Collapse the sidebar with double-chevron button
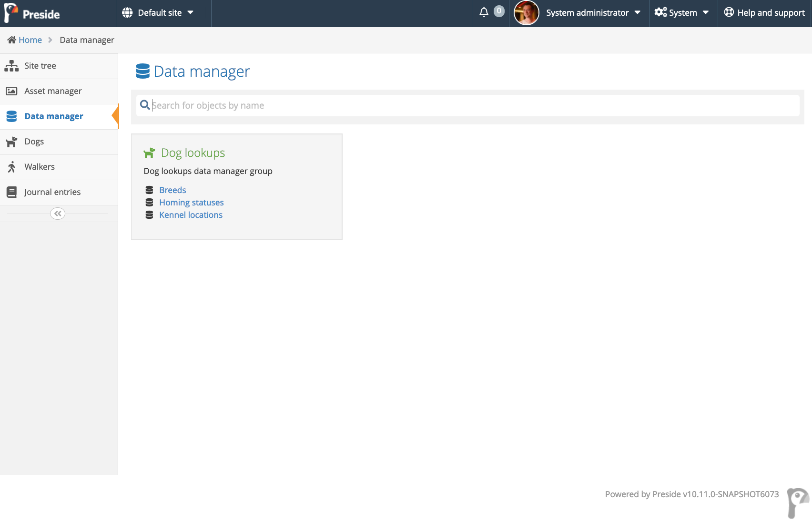 click(58, 214)
